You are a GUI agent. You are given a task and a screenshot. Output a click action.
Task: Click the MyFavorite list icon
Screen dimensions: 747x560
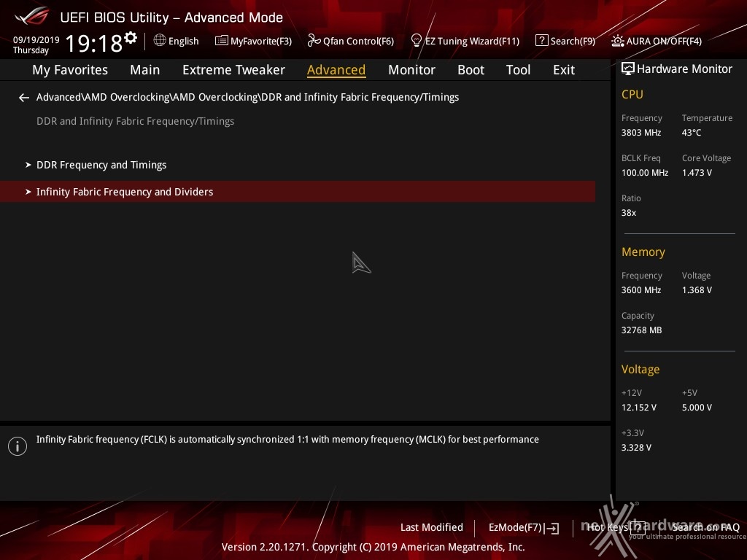pos(222,41)
